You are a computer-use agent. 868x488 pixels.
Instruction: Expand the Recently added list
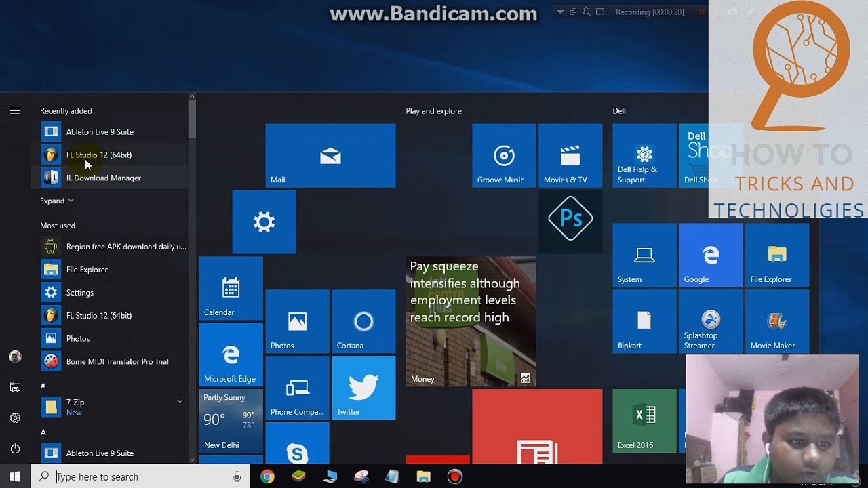click(x=57, y=201)
